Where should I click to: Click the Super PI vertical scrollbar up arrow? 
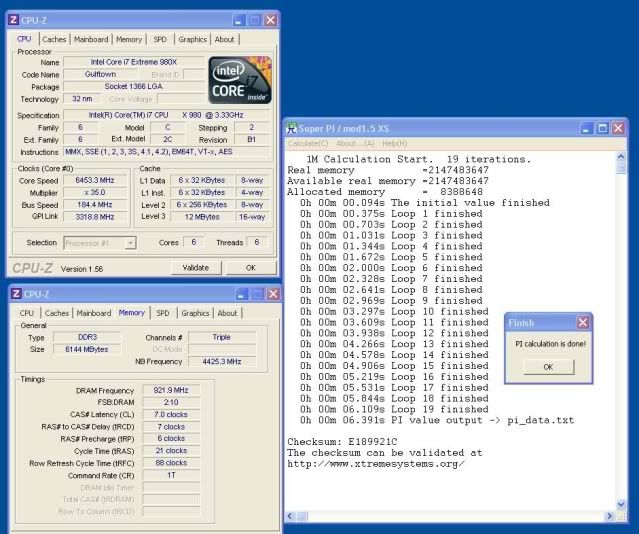(x=622, y=156)
